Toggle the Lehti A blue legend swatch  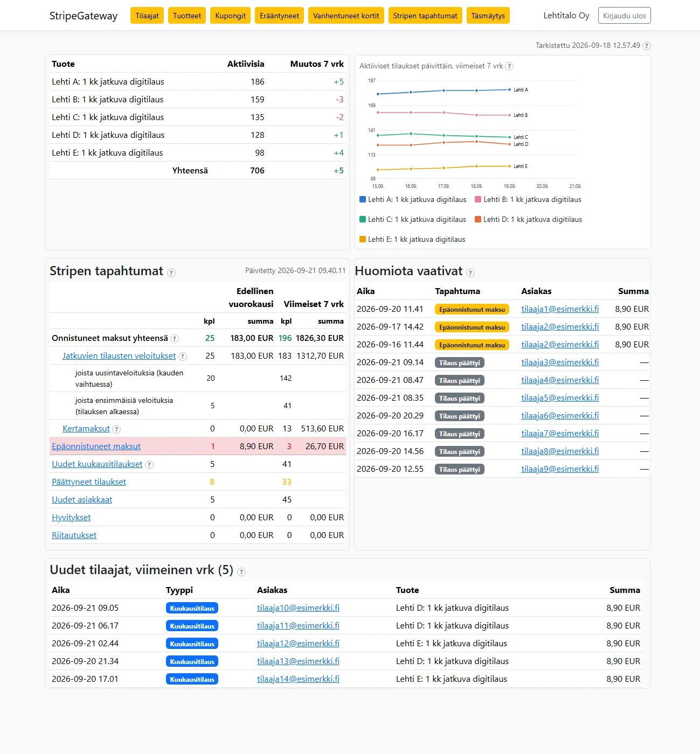(363, 199)
